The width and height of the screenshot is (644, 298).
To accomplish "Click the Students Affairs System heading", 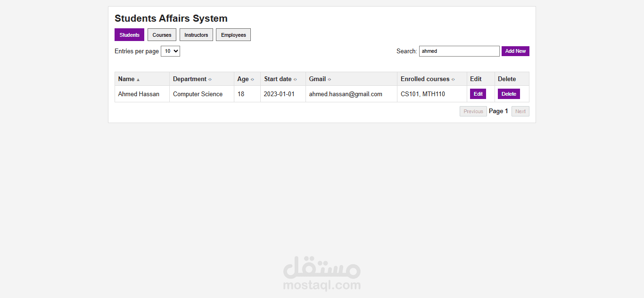I will [x=171, y=18].
